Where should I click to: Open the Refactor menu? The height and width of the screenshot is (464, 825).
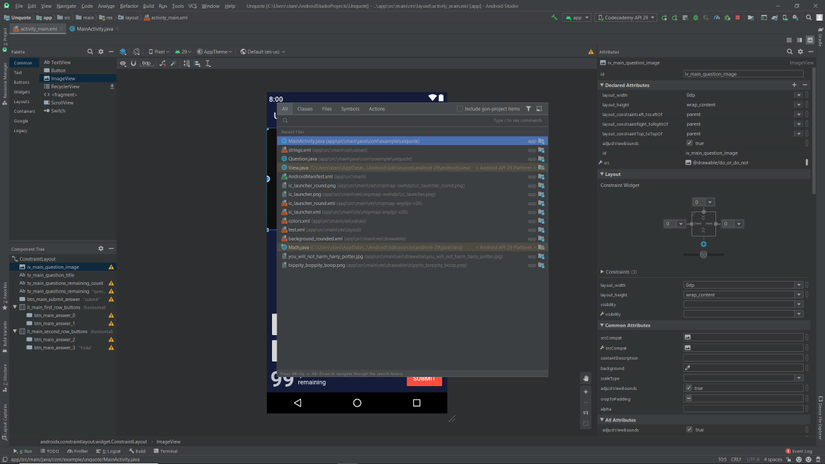click(x=129, y=6)
